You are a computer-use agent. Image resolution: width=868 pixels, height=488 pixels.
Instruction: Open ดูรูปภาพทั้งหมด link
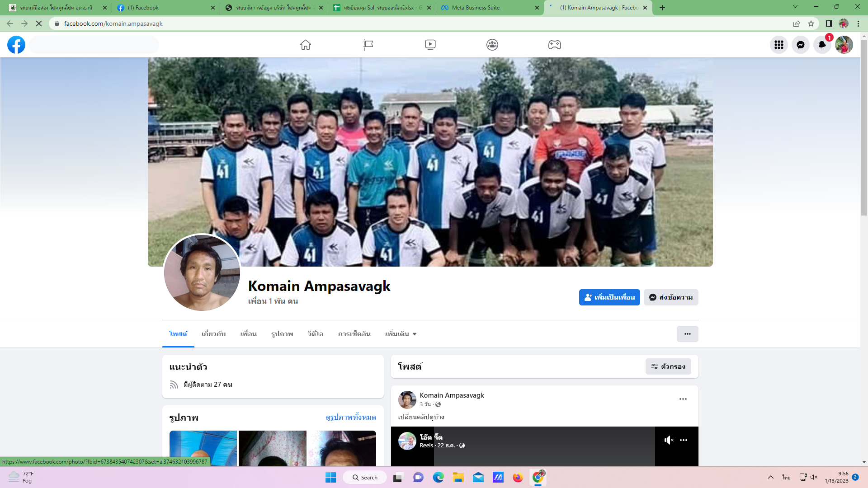tap(351, 417)
